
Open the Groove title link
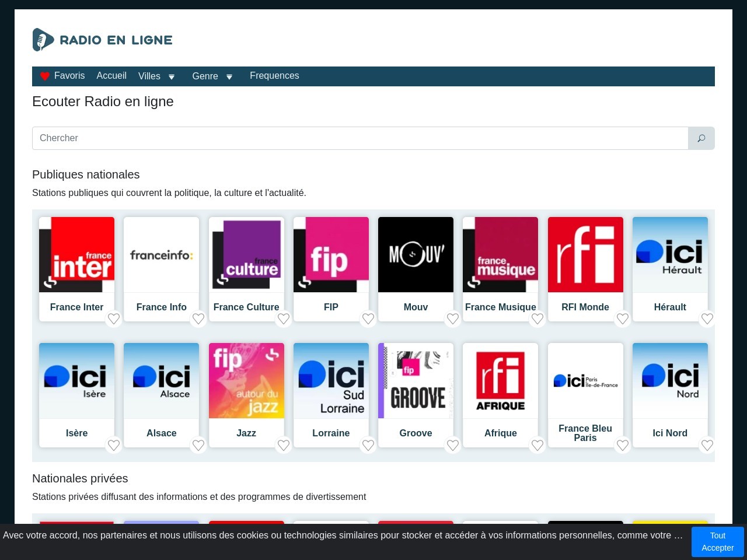pos(416,433)
